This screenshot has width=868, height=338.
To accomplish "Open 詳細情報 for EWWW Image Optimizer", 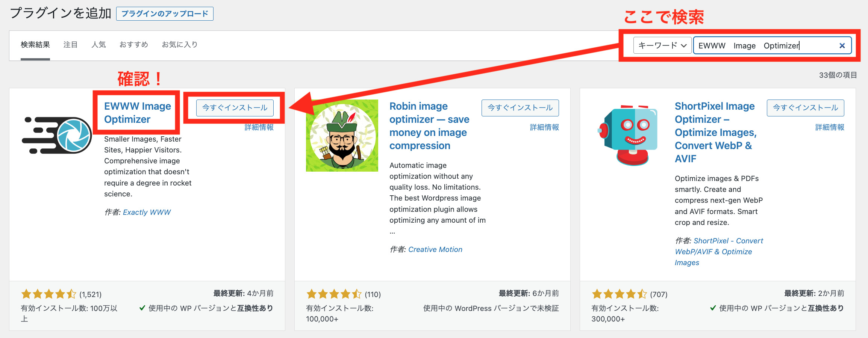I will tap(259, 127).
